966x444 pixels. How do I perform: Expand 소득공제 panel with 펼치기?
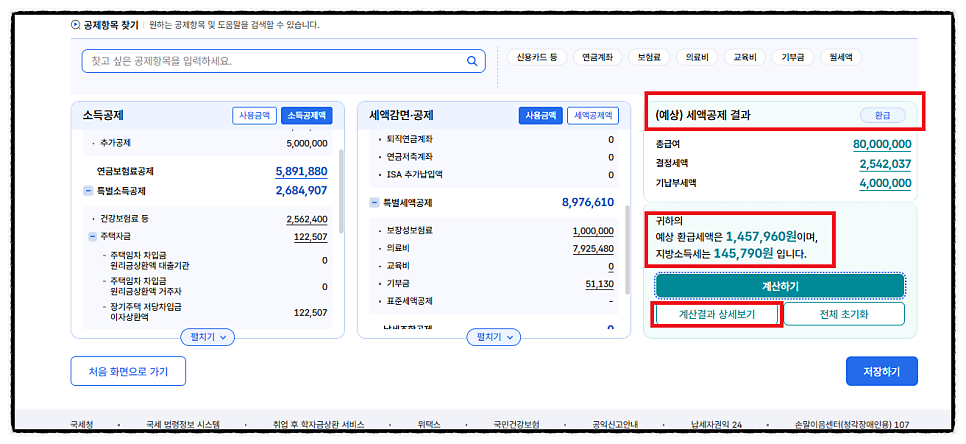208,337
